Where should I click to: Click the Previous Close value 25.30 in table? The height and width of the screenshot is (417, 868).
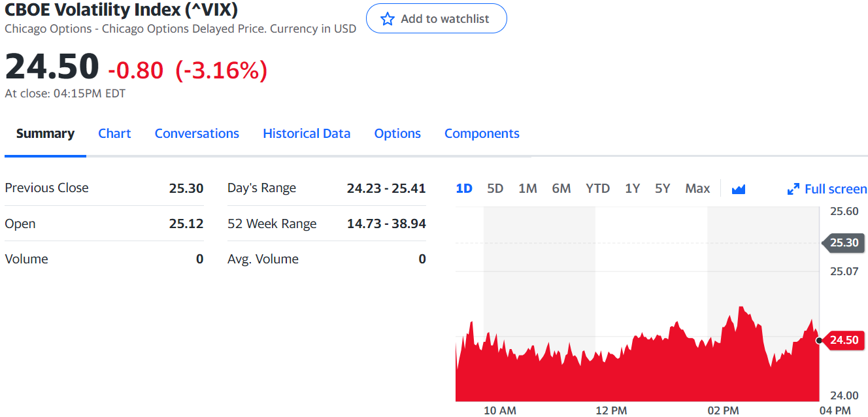coord(186,188)
